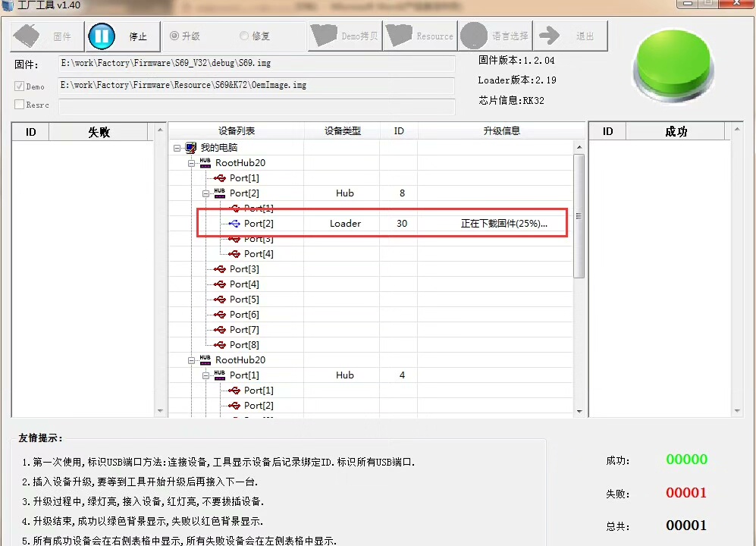Click the large green status light
This screenshot has width=756, height=546.
673,67
